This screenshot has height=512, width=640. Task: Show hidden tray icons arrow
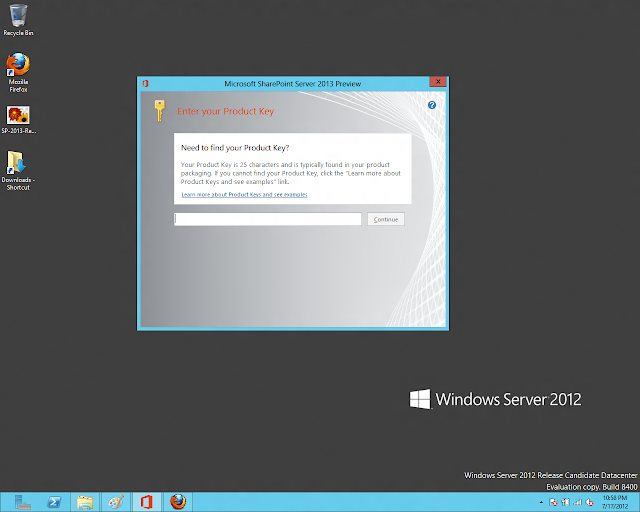(541, 502)
